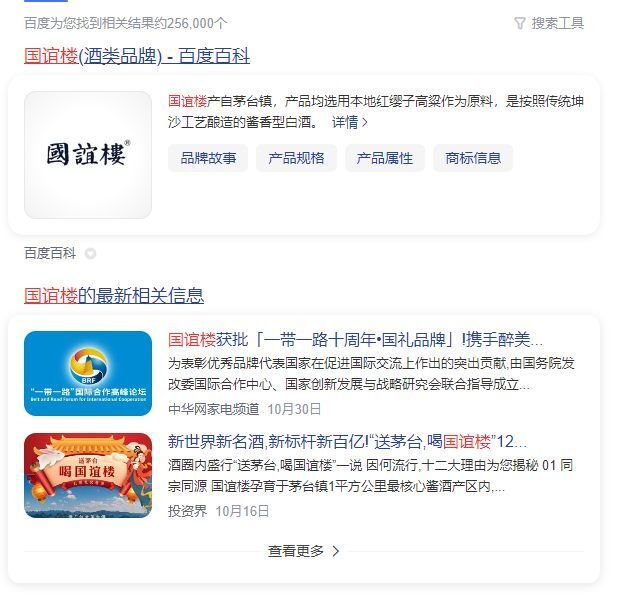Select the 商标信息 tag
The image size is (622, 593).
473,158
